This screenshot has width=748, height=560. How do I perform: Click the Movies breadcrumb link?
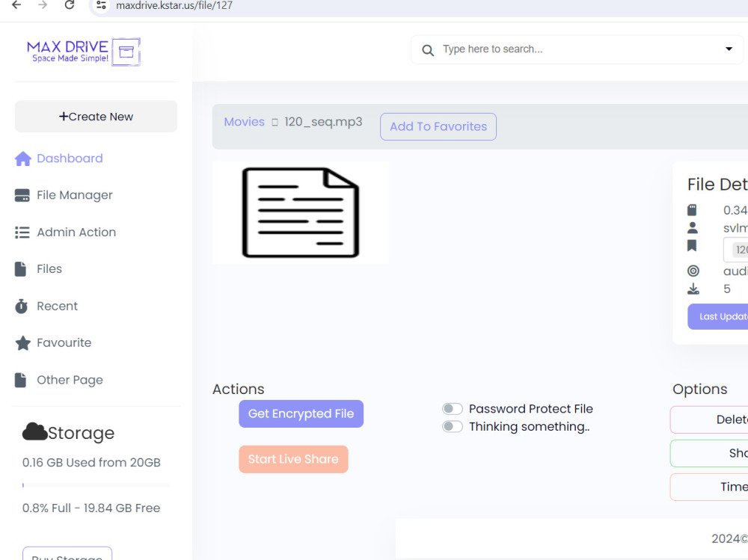[x=245, y=122]
